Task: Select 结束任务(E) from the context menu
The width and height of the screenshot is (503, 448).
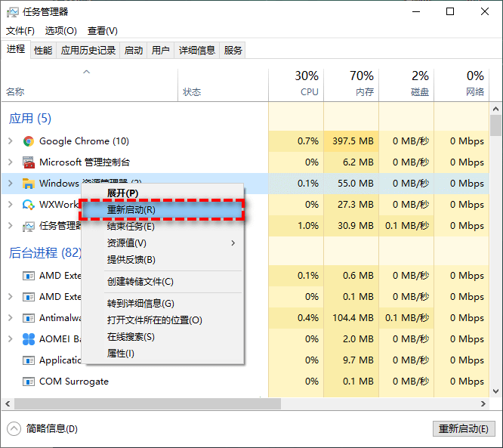Action: tap(131, 227)
